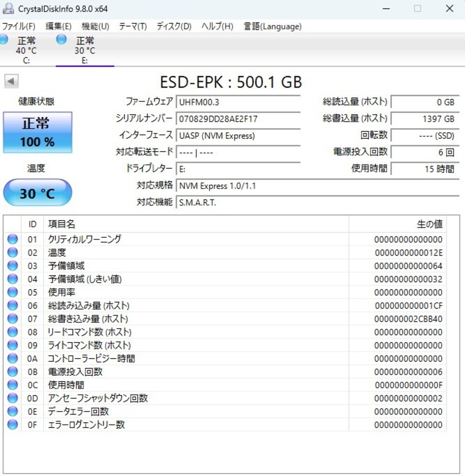
Task: Click the serial number field
Action: [238, 119]
